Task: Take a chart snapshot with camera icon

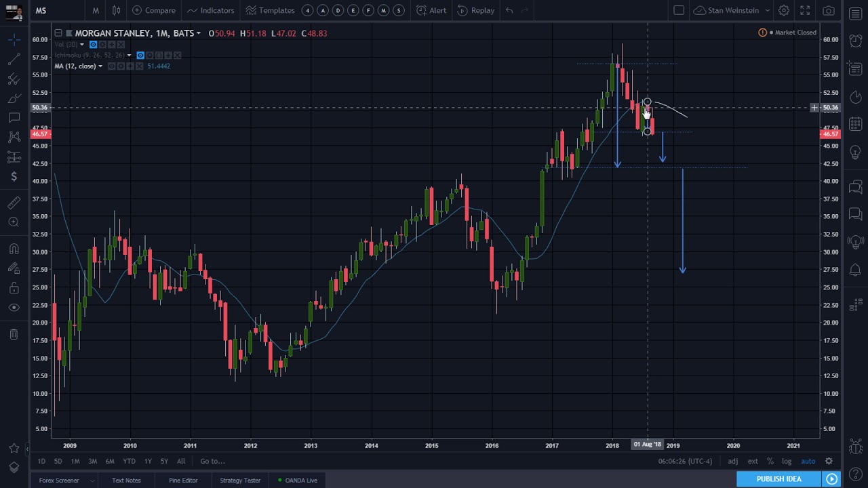Action: pyautogui.click(x=829, y=10)
